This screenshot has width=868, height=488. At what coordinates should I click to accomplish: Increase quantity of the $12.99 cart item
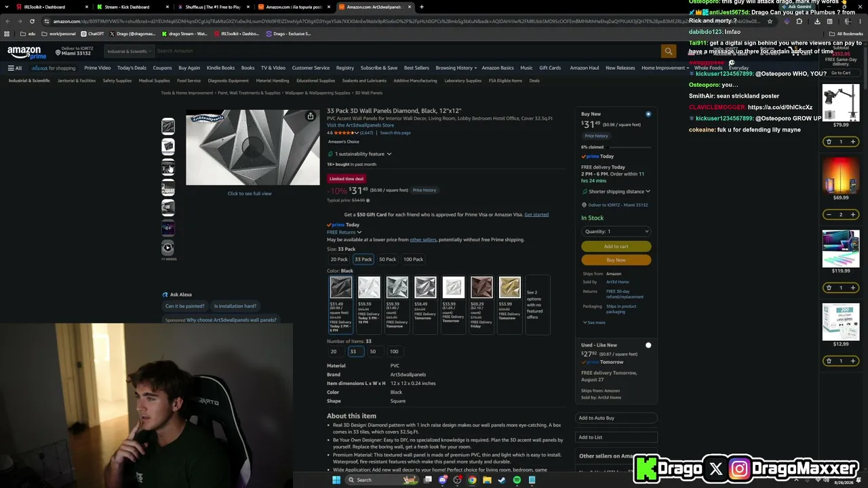coord(853,361)
